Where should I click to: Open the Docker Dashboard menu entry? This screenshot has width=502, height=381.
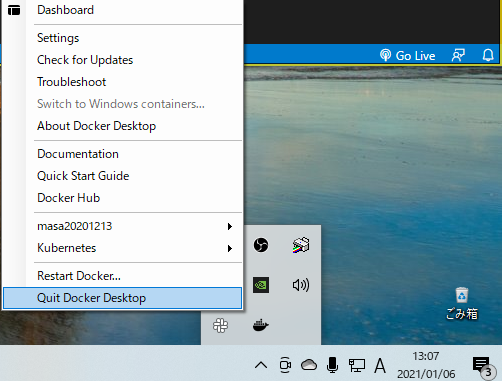pos(122,10)
